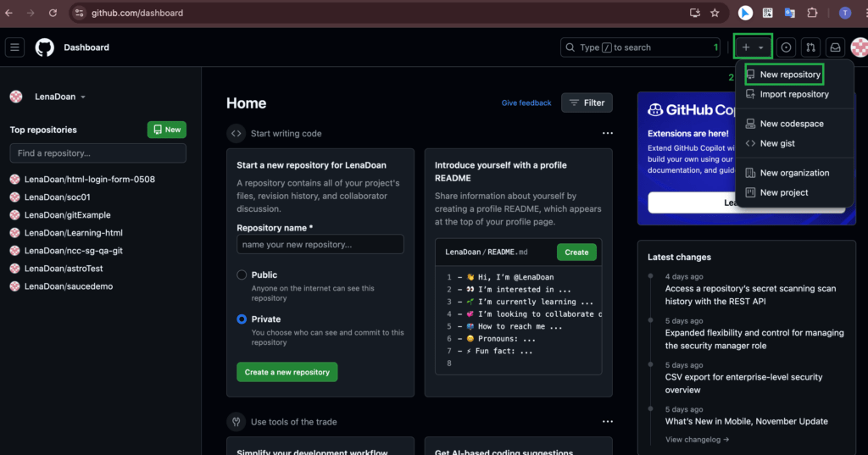This screenshot has height=455, width=868.
Task: Click the browser forward arrow
Action: tap(31, 13)
